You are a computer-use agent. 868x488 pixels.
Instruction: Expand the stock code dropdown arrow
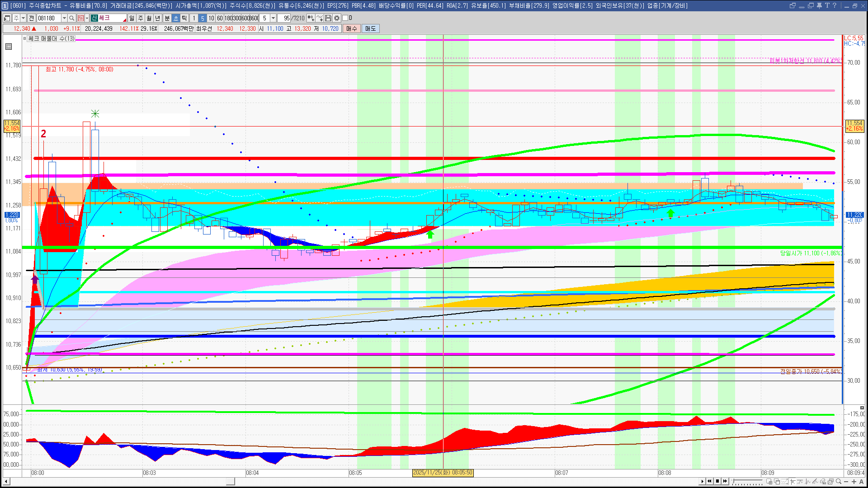64,18
